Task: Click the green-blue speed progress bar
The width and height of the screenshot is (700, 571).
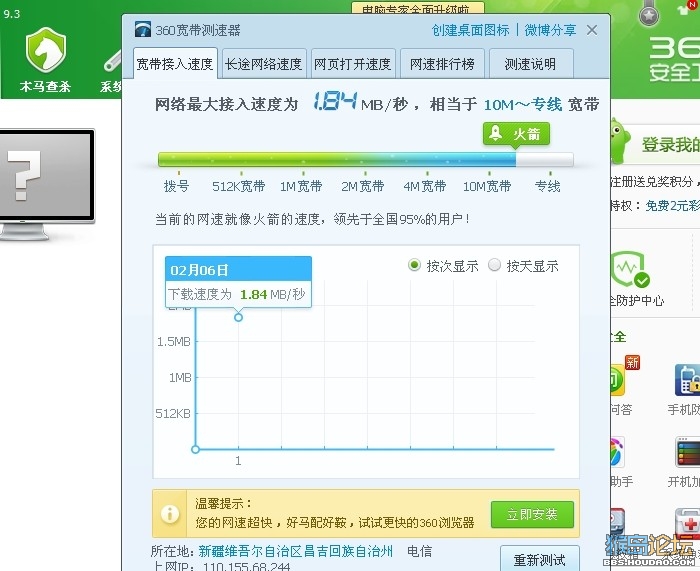Action: coord(366,159)
